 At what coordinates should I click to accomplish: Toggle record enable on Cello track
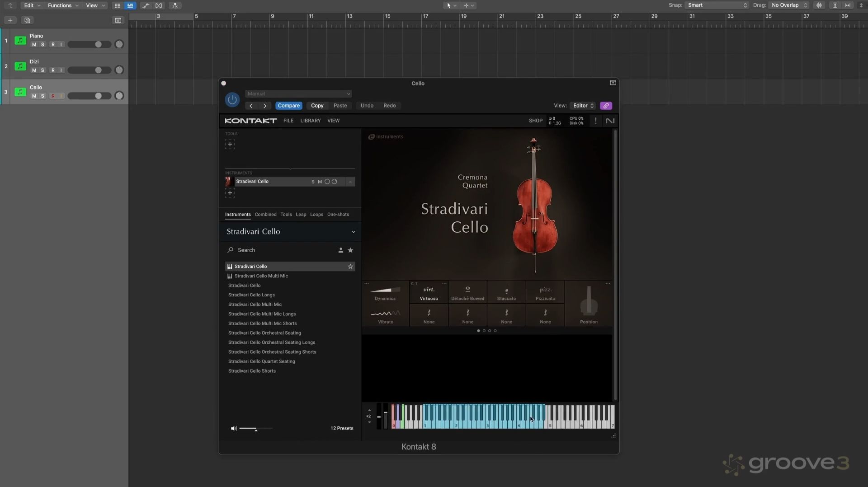tap(53, 96)
